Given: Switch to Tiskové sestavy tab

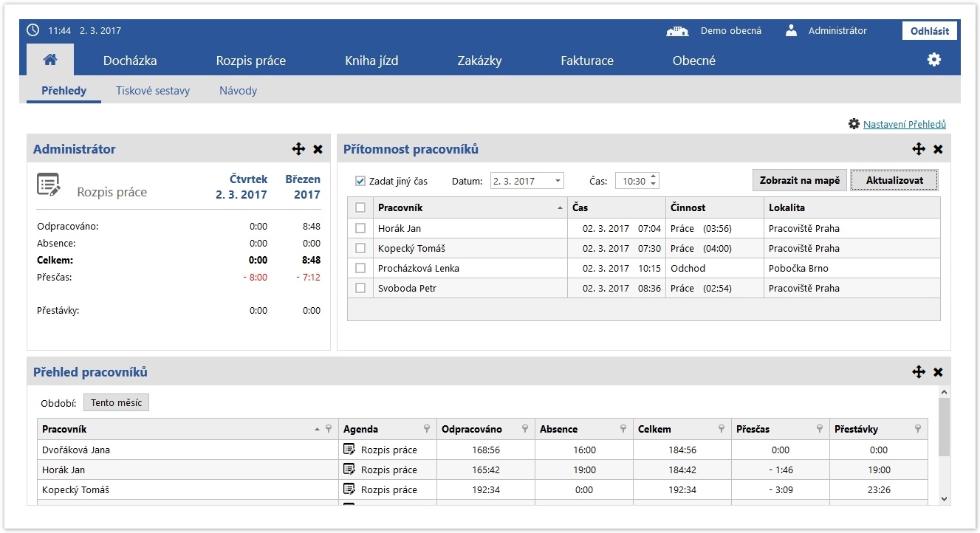Looking at the screenshot, I should coord(153,91).
